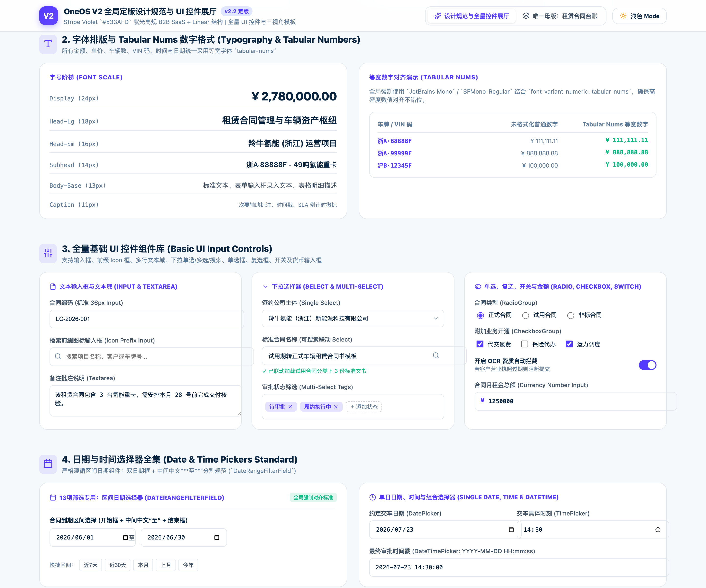Click the textarea resize handle corner

pos(239,414)
